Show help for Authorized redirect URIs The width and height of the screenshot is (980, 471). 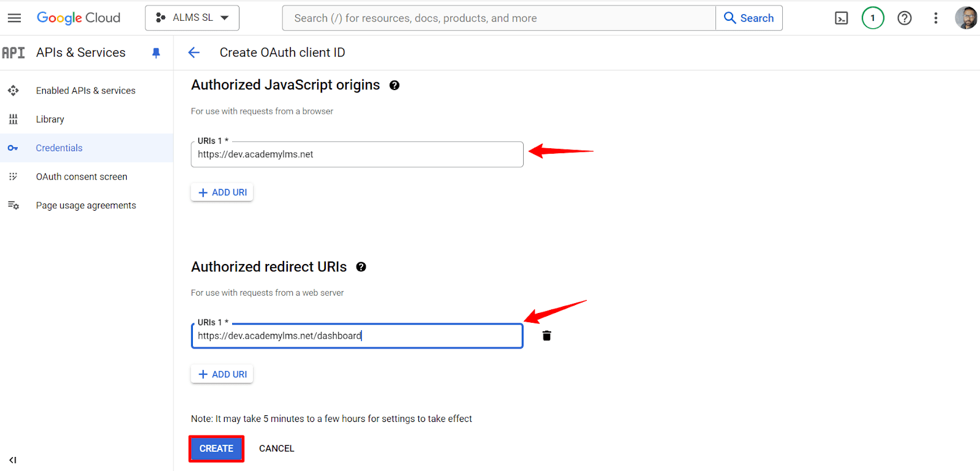361,267
